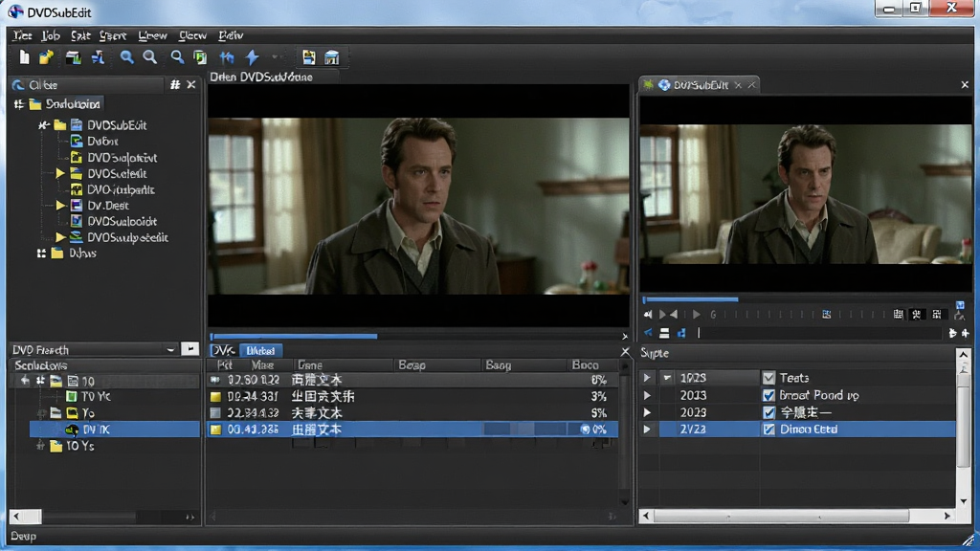Seek on the main video progress bar
The width and height of the screenshot is (980, 551).
415,336
